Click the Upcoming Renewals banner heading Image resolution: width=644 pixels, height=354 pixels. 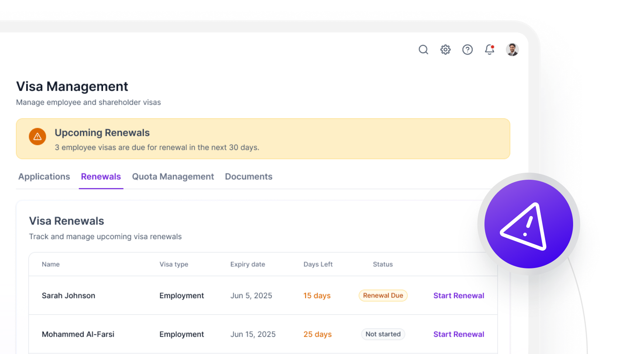click(102, 133)
